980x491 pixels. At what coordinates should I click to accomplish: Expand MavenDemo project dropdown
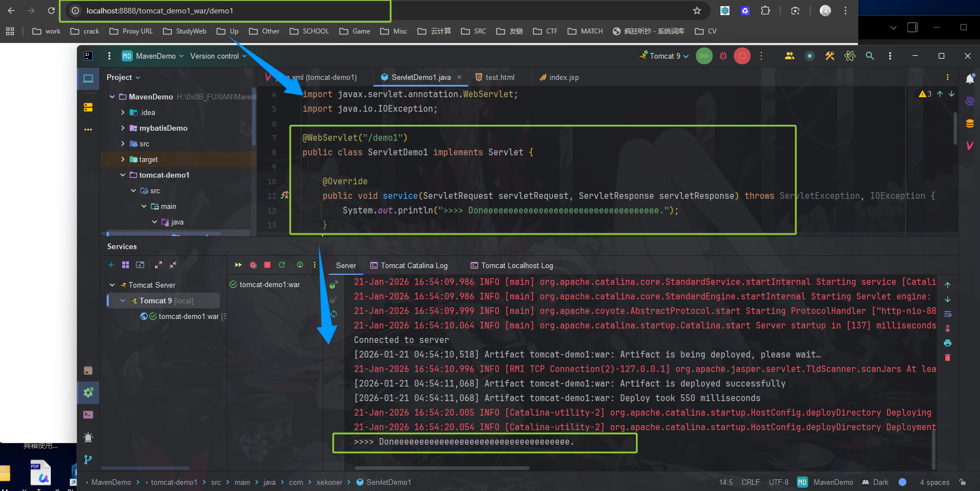tap(153, 56)
